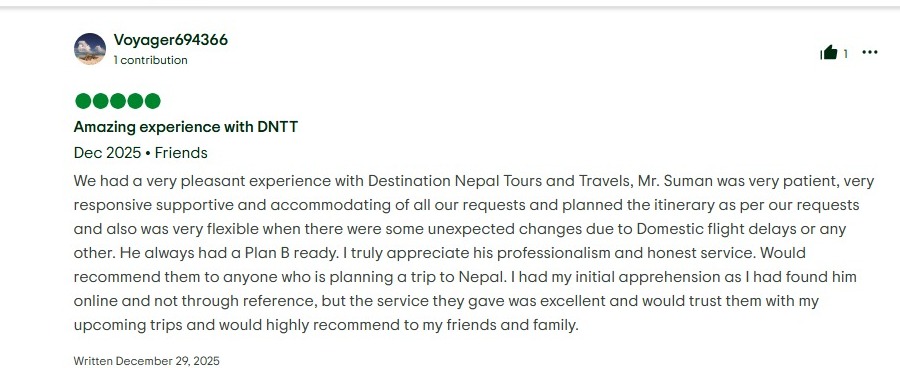This screenshot has height=368, width=900.
Task: Open Voyager694366's profile avatar
Action: coord(90,49)
